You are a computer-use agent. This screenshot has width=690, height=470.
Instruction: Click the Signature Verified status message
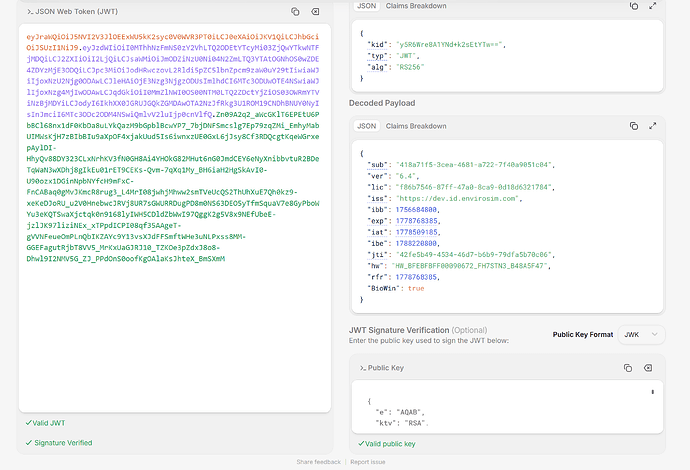click(x=59, y=443)
